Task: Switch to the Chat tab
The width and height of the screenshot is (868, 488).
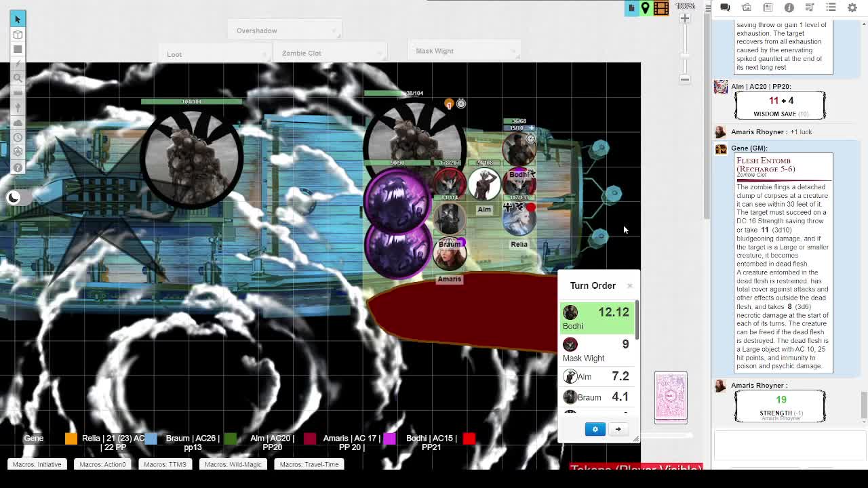Action: coord(725,7)
